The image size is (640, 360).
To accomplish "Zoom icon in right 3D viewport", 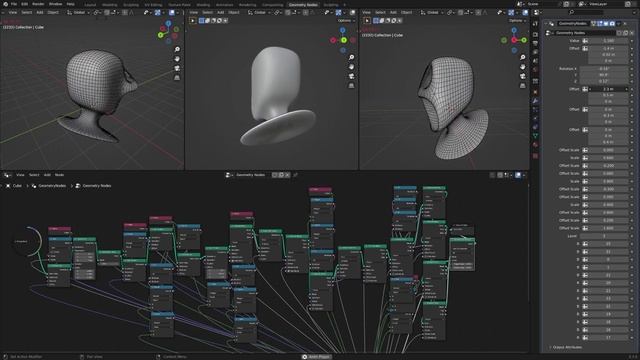I will click(x=523, y=58).
